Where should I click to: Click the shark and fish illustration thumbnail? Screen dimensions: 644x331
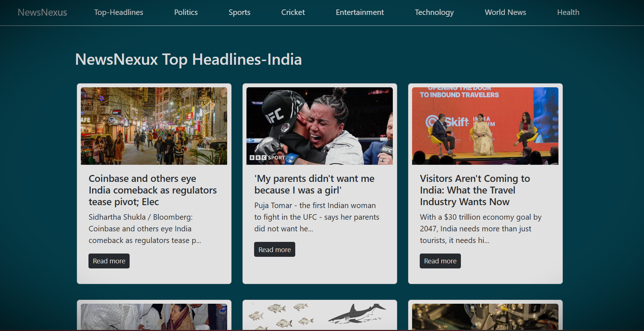[x=320, y=317]
